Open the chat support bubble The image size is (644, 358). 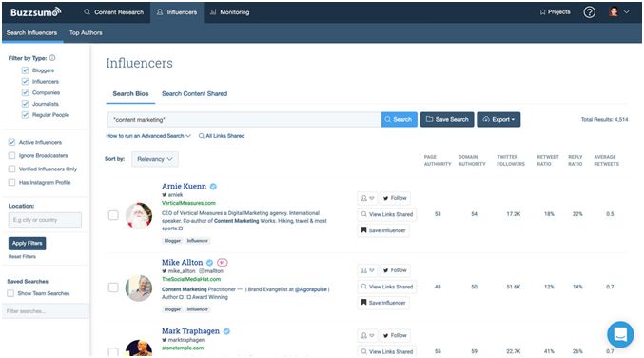pyautogui.click(x=620, y=334)
